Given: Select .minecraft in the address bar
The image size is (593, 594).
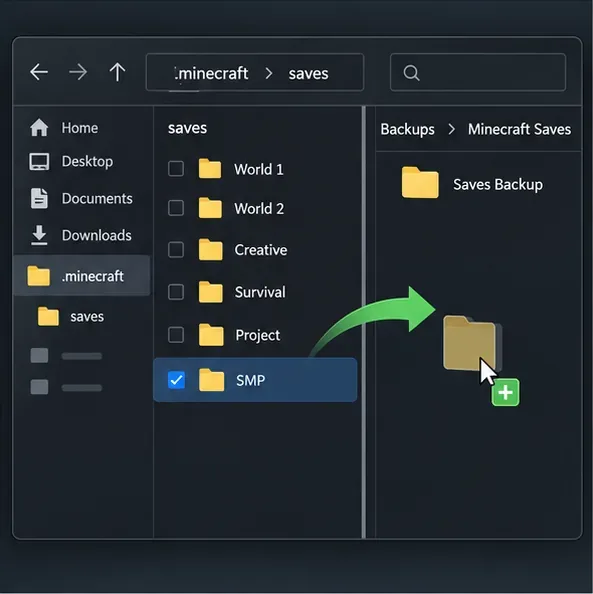Looking at the screenshot, I should (x=211, y=73).
